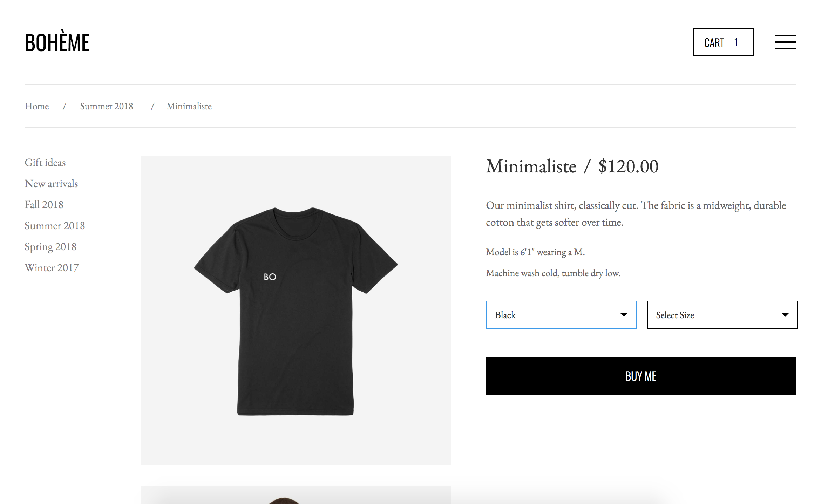Viewport: 835px width, 504px height.
Task: Open New arrivals section
Action: coord(51,183)
